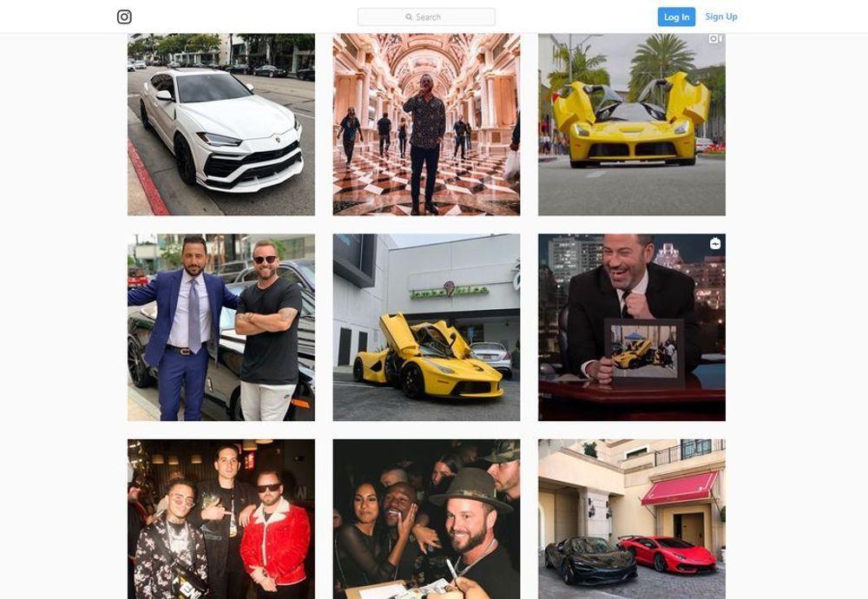The width and height of the screenshot is (868, 599).
Task: Click video camera icon on yellow Ferrari post
Action: click(715, 39)
